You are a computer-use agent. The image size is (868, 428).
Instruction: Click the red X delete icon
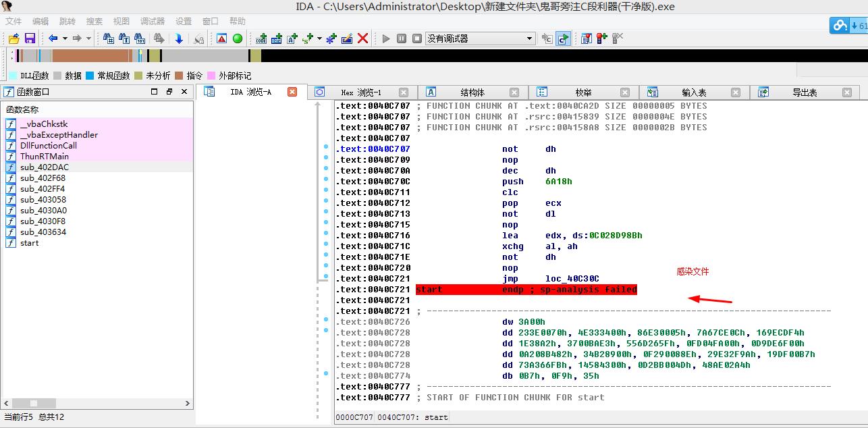click(x=362, y=38)
